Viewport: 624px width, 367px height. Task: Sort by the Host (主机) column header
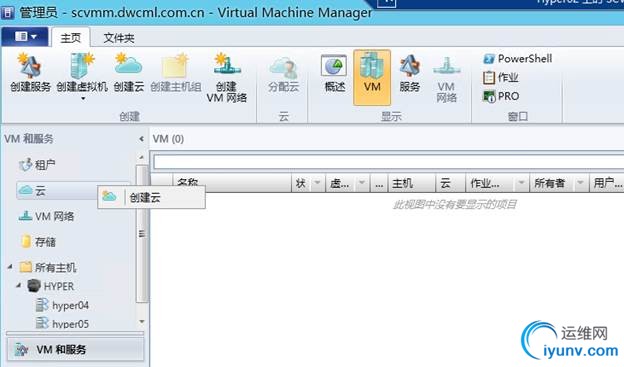click(x=411, y=183)
